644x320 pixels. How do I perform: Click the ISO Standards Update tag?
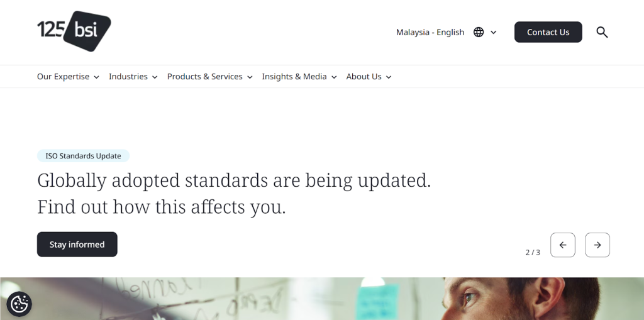(x=83, y=156)
